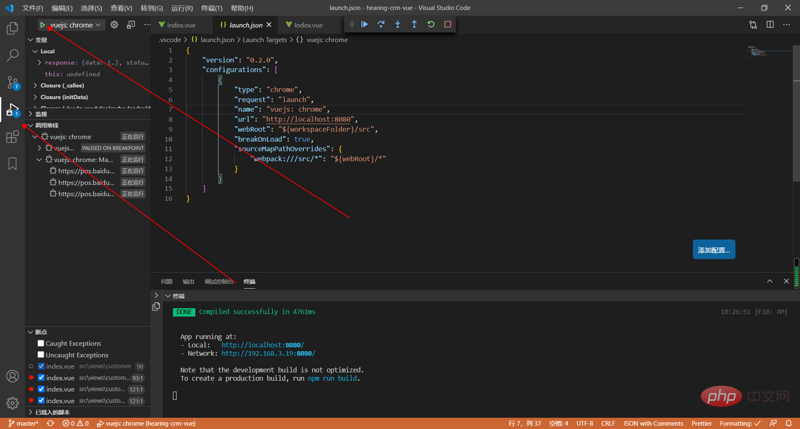The image size is (800, 429).
Task: Open the Local http://localhost:8080/ terminal link
Action: [x=263, y=345]
